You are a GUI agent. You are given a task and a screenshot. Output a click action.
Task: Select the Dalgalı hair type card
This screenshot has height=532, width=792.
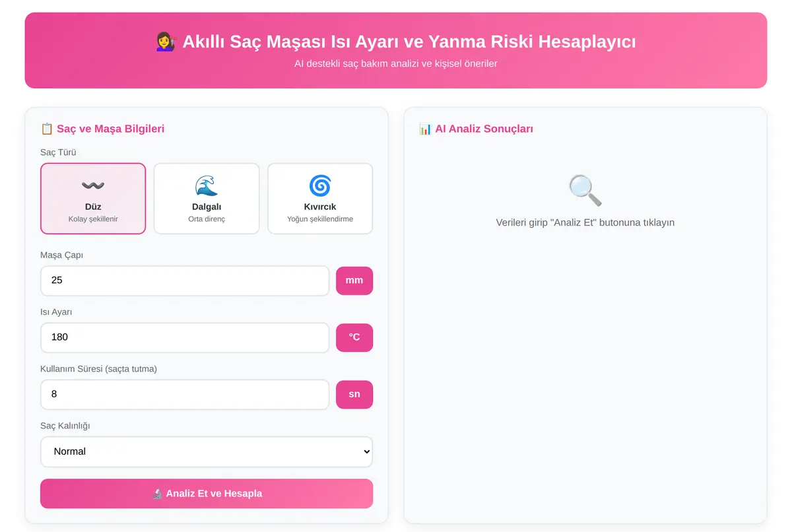[x=207, y=199]
